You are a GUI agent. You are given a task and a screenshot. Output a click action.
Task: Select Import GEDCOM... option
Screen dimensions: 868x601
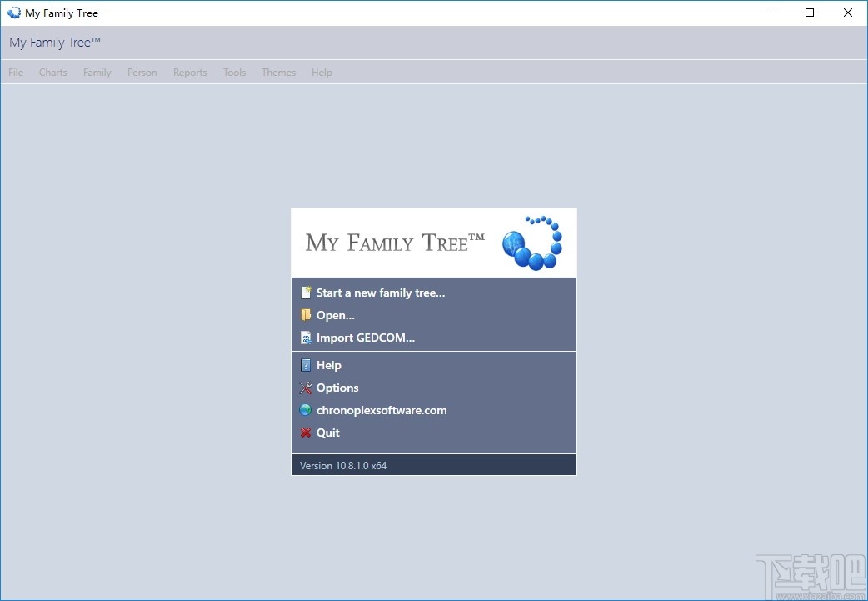tap(366, 338)
